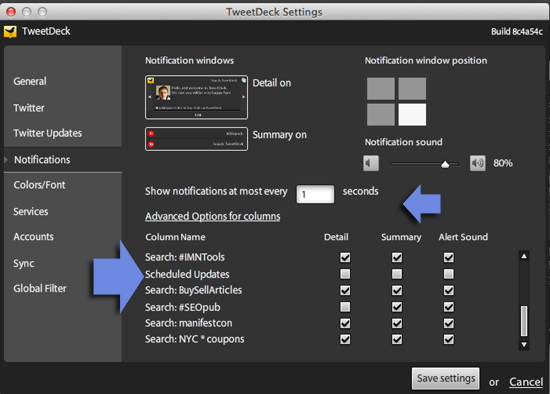Select bottom-right notification window position
Screen dimensions: 550x394
pos(412,114)
